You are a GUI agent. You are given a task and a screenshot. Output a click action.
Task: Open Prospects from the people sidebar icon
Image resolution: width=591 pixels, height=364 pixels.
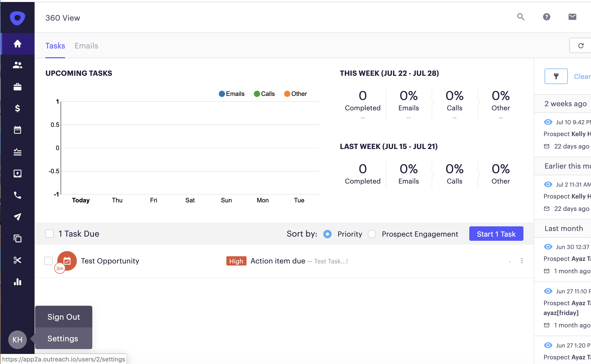17,65
